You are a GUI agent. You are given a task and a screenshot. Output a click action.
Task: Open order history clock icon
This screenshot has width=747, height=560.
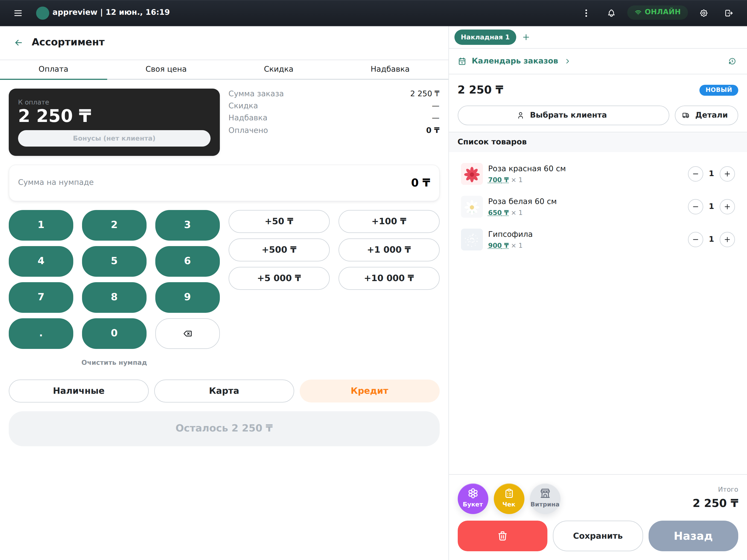[732, 61]
